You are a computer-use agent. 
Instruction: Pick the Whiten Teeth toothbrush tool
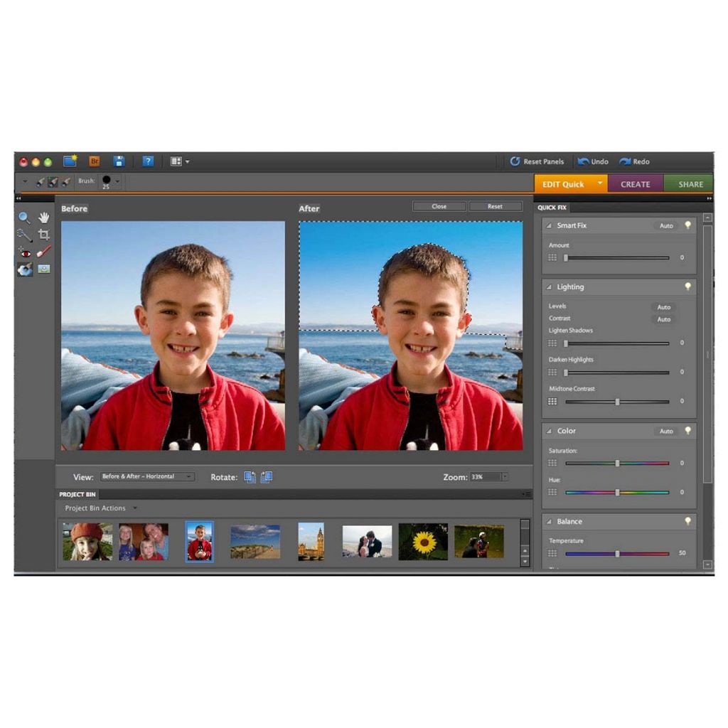click(x=44, y=252)
